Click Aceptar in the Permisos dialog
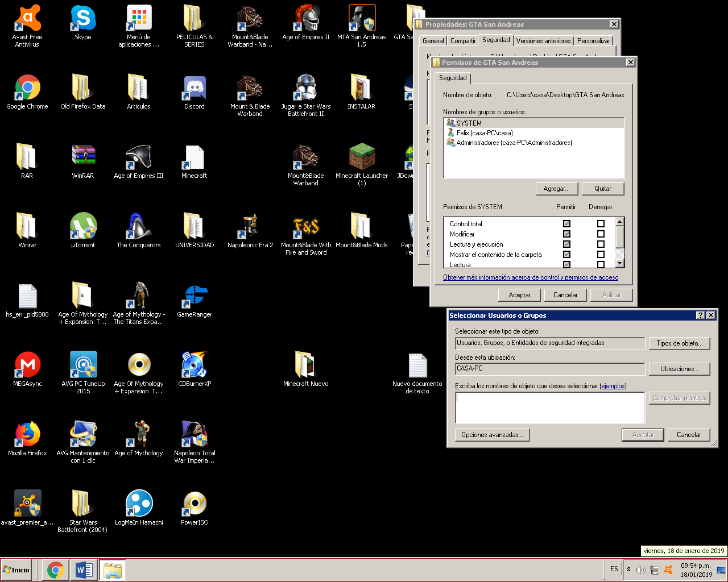 click(519, 295)
